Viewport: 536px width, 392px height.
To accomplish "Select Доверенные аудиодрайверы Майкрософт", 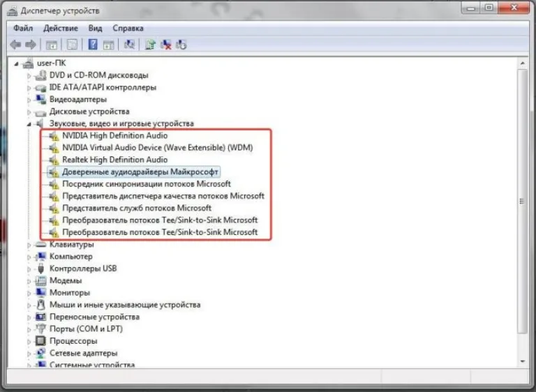I will [140, 172].
